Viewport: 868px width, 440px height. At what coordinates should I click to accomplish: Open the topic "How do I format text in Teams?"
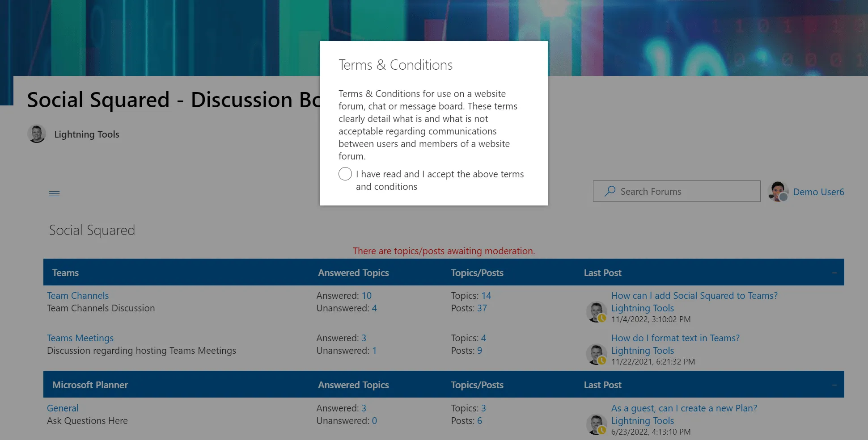click(675, 338)
